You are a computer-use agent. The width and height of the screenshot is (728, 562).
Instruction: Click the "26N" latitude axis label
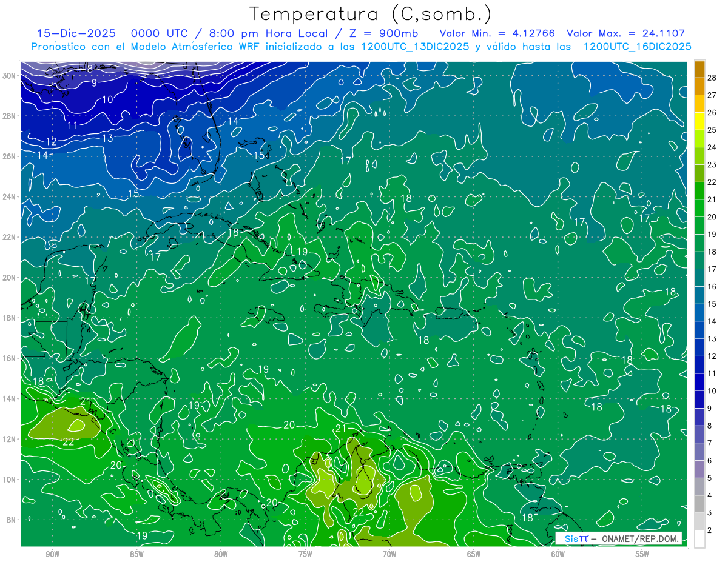point(10,156)
